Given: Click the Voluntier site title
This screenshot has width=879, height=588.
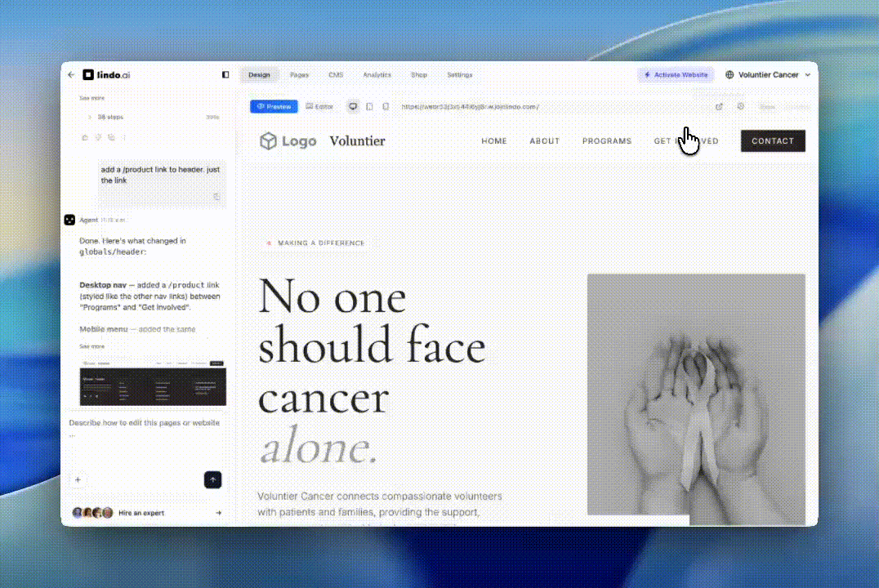Looking at the screenshot, I should tap(357, 140).
